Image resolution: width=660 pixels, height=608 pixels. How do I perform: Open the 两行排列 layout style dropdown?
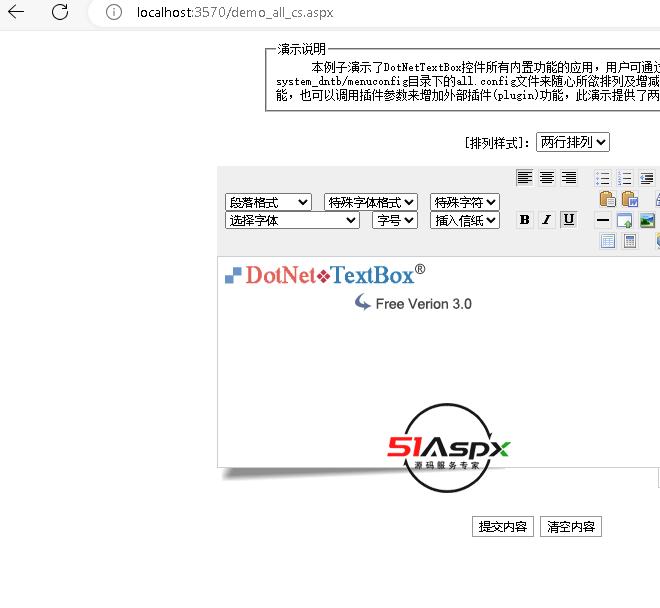click(572, 142)
